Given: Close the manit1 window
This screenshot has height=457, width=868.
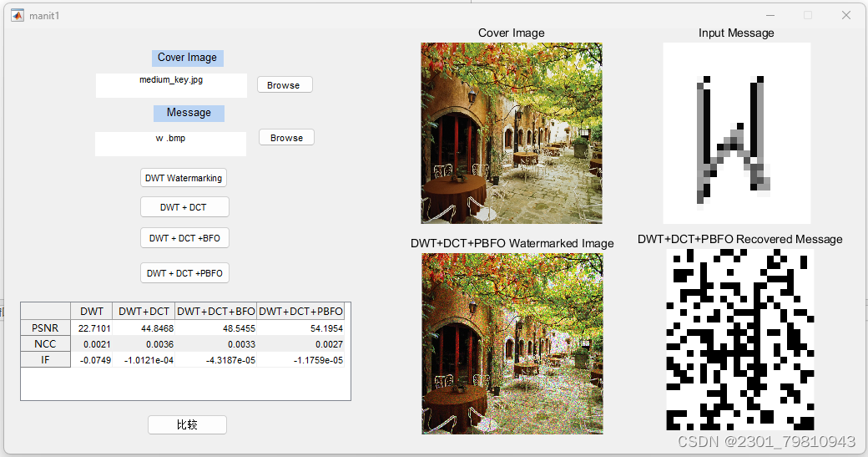Looking at the screenshot, I should [x=845, y=16].
